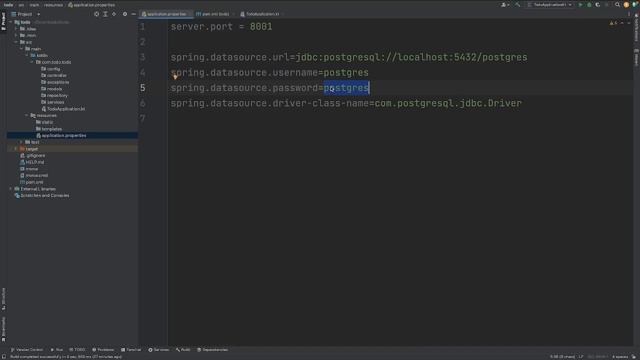The width and height of the screenshot is (640, 360).
Task: Expand the .mvn folder
Action: [x=16, y=36]
